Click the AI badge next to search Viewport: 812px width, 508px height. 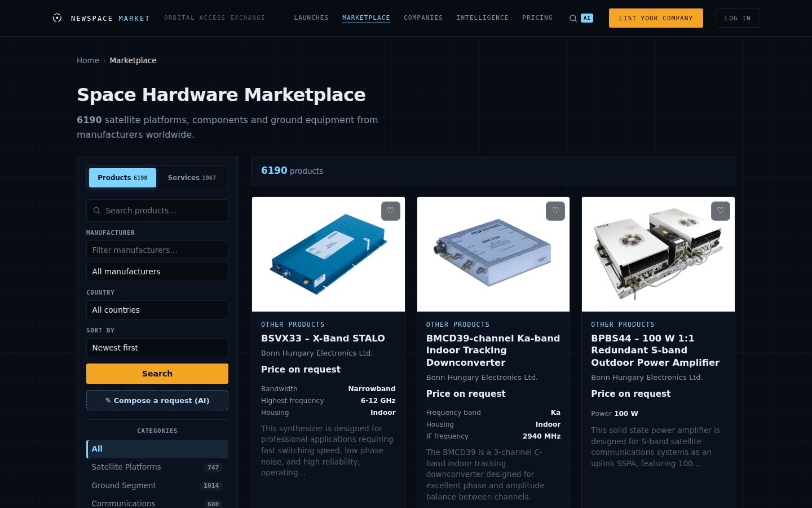(x=587, y=18)
